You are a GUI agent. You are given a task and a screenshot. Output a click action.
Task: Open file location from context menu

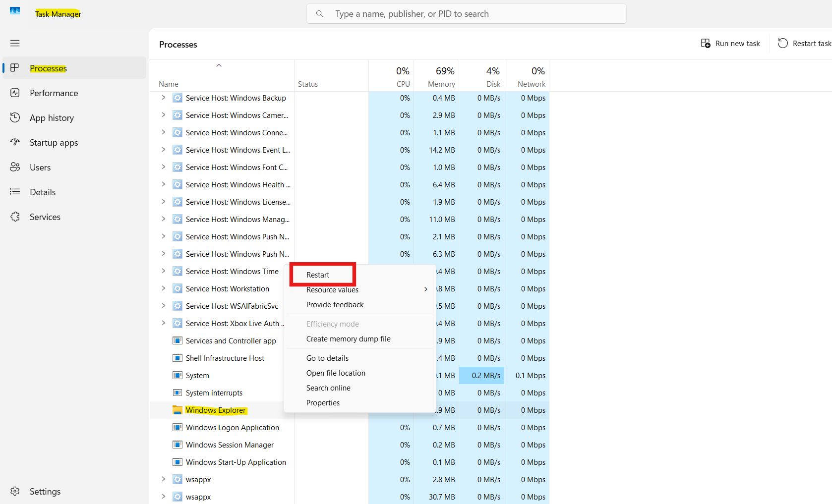336,373
